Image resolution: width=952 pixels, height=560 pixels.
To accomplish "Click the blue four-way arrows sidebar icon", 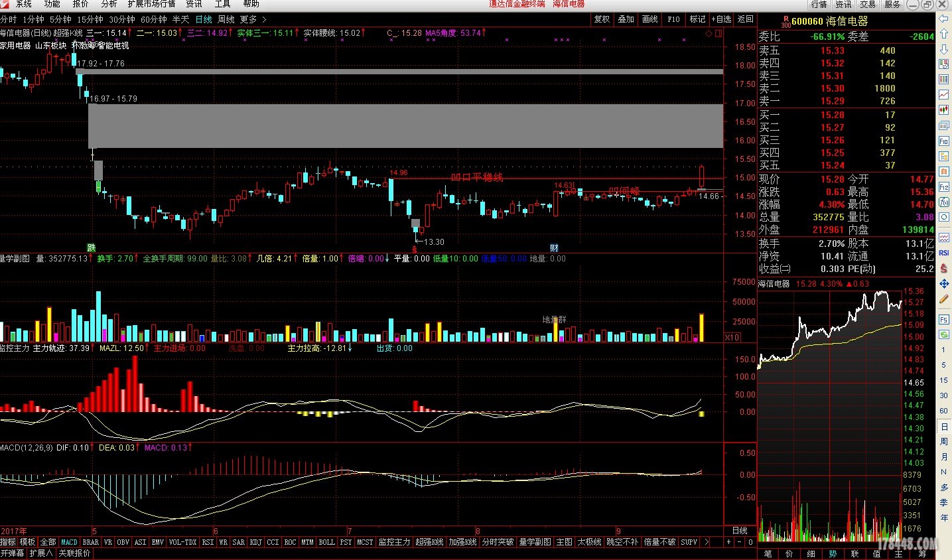I will tap(943, 283).
